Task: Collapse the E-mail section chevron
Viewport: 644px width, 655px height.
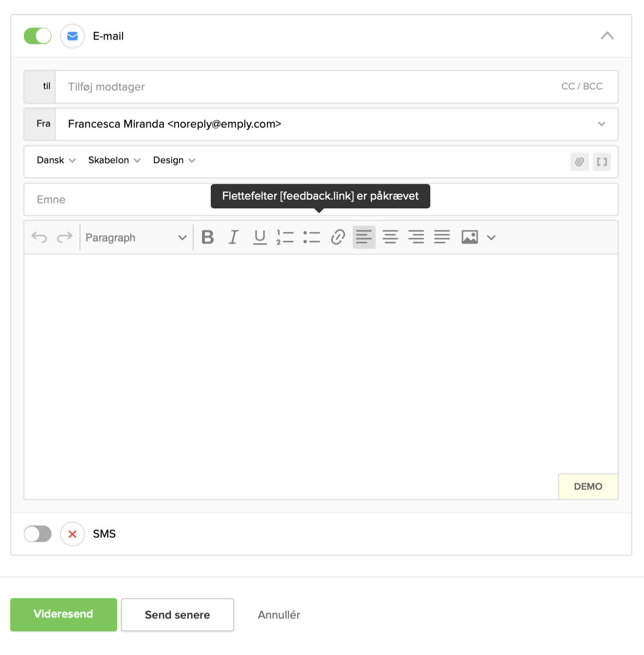Action: click(607, 36)
